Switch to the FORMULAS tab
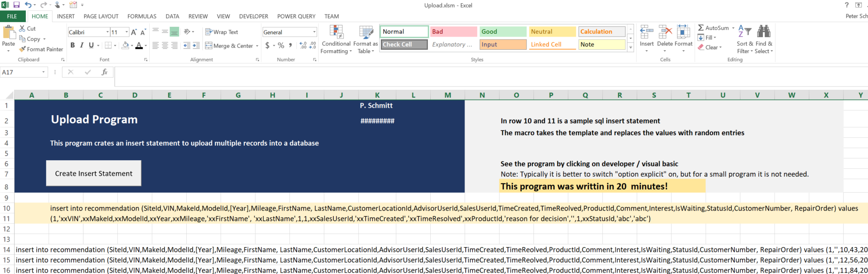 (x=142, y=16)
